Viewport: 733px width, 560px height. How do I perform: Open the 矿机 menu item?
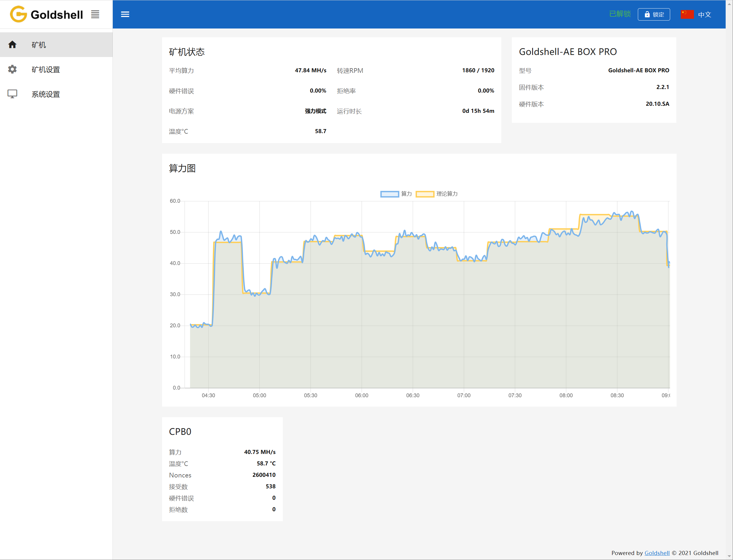39,45
